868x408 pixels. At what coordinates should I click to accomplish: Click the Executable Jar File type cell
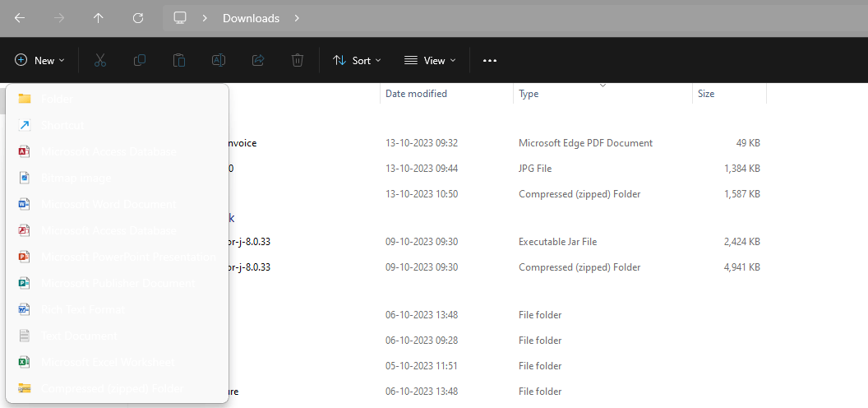pos(557,242)
